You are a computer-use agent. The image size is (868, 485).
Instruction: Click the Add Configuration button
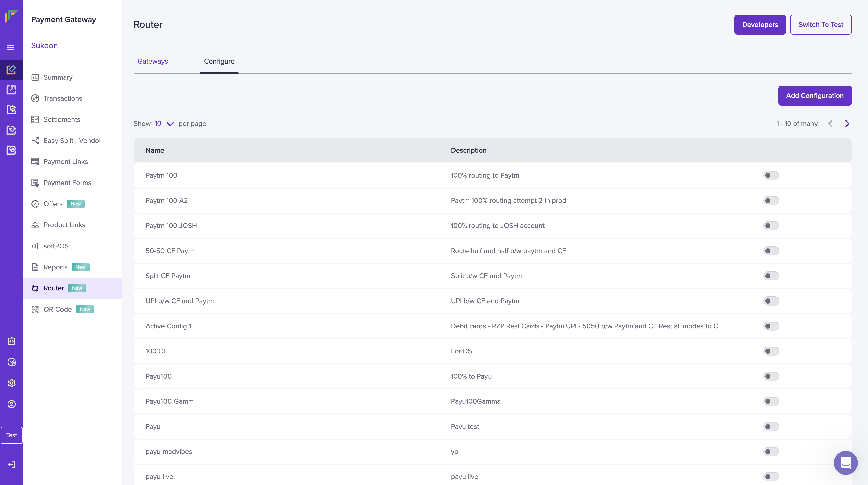point(815,96)
